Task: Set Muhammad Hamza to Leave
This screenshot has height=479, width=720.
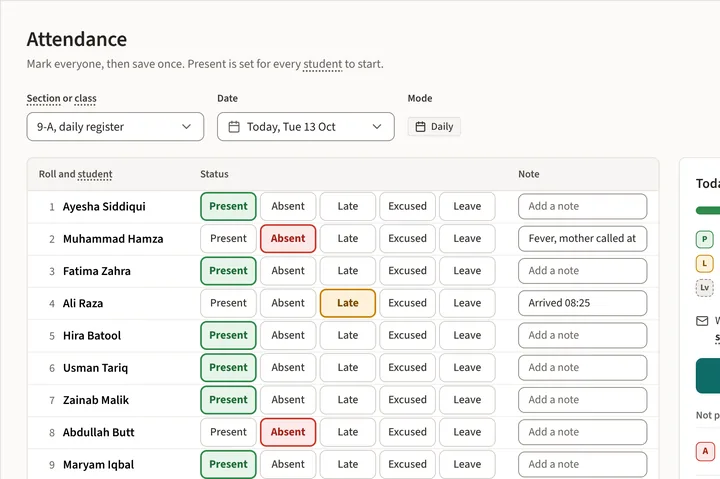Action: pos(467,239)
